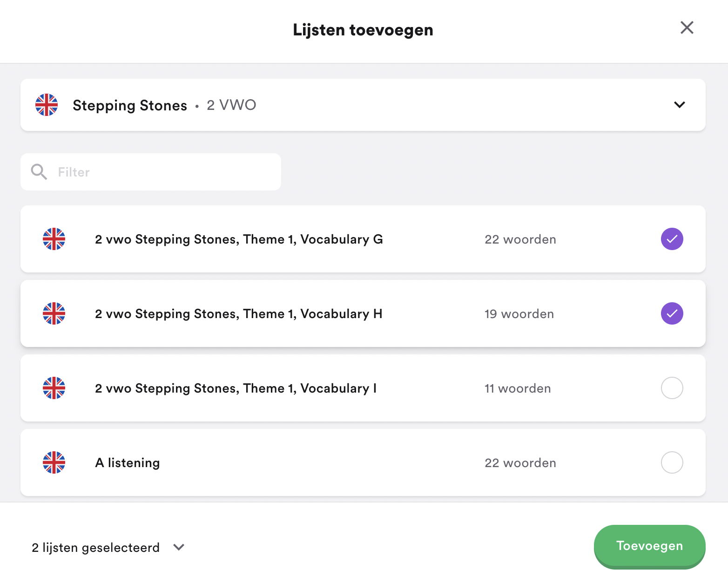Close the Lijsten toevoegen dialog

click(687, 28)
